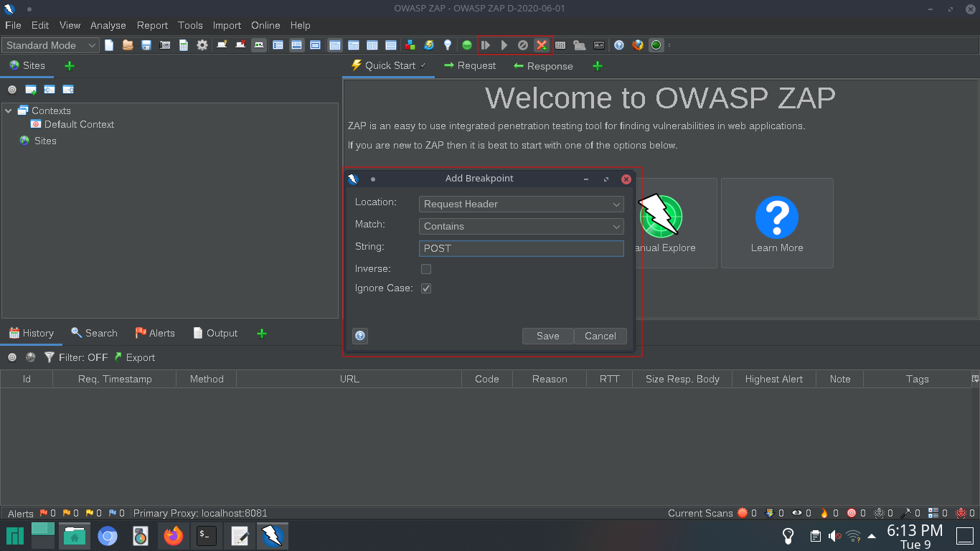Screen dimensions: 980x551
Task: Add a tab with plus next to Response
Action: pyautogui.click(x=598, y=66)
